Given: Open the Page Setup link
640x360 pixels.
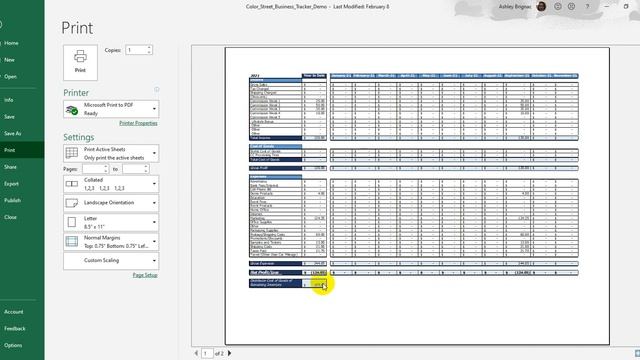Looking at the screenshot, I should point(145,275).
